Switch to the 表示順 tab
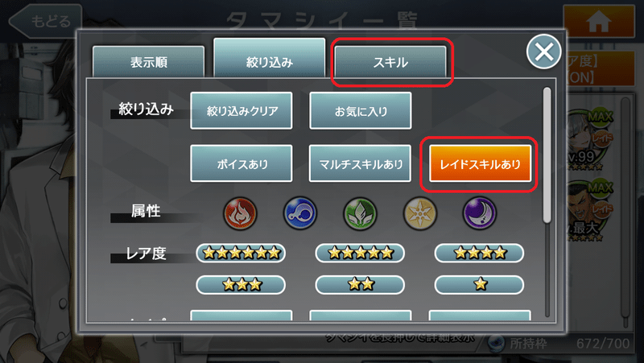Image resolution: width=644 pixels, height=363 pixels. (x=149, y=62)
